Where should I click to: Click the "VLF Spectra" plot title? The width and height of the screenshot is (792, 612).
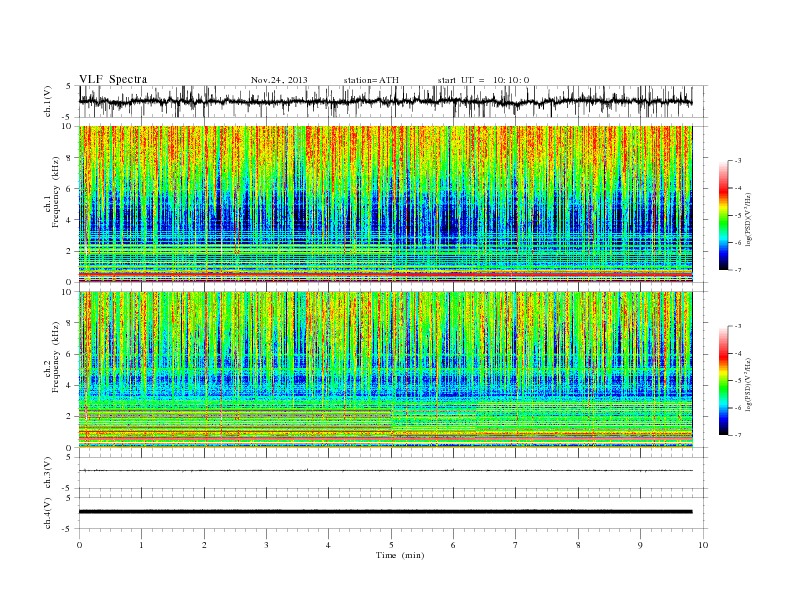click(113, 79)
